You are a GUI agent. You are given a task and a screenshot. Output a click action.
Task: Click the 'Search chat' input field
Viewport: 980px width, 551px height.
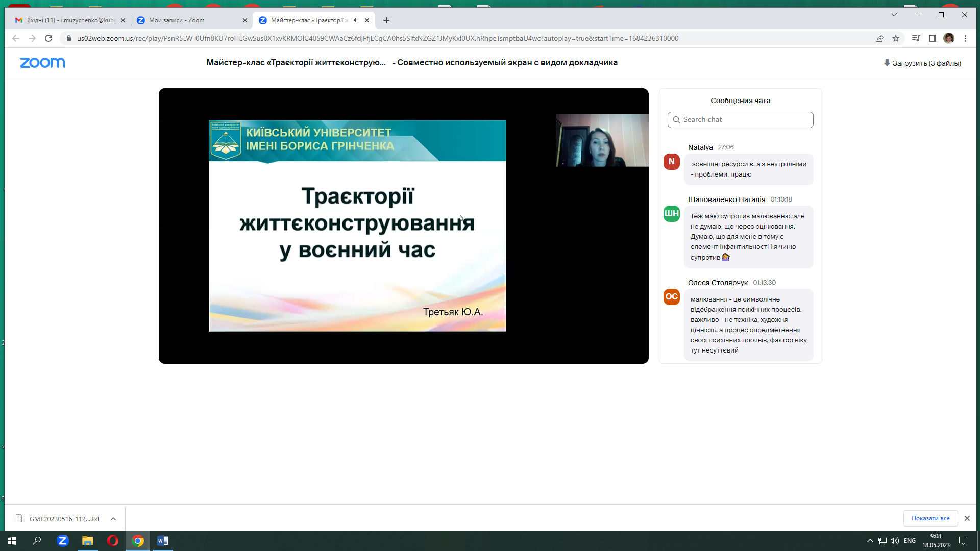pos(740,119)
